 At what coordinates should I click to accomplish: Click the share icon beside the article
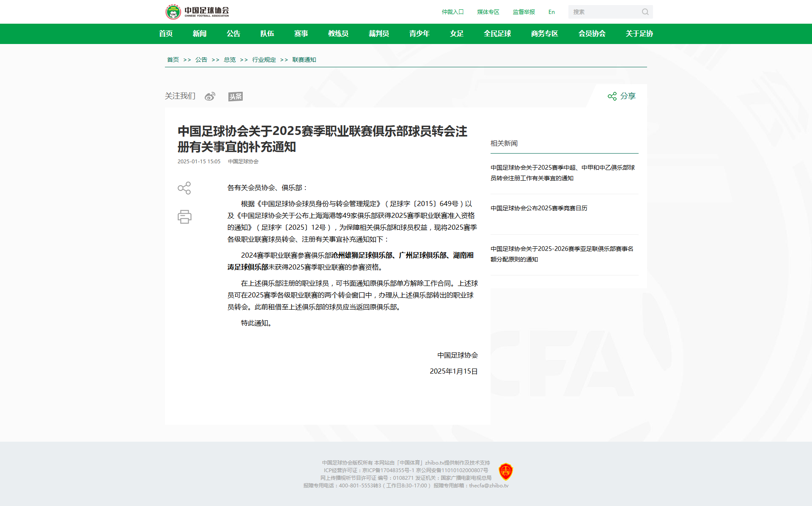coord(184,188)
